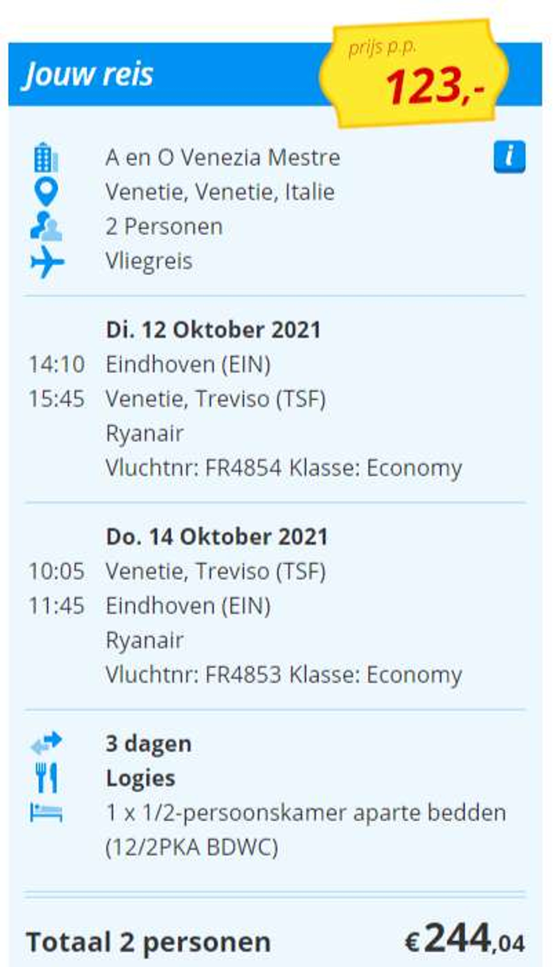The height and width of the screenshot is (967, 560).
Task: Click the bed icon
Action: (x=46, y=812)
